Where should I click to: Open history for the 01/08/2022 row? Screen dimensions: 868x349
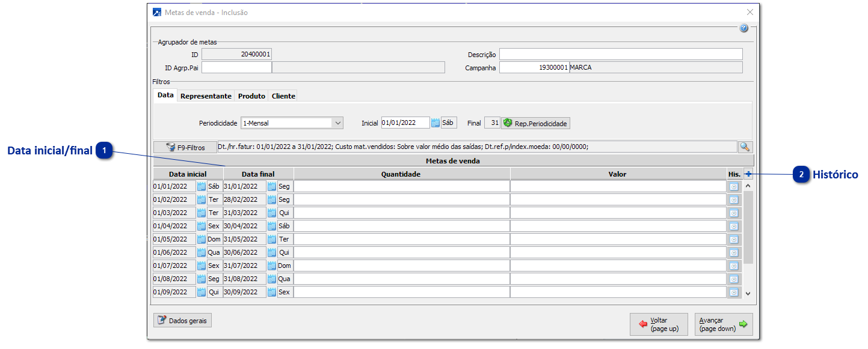734,279
